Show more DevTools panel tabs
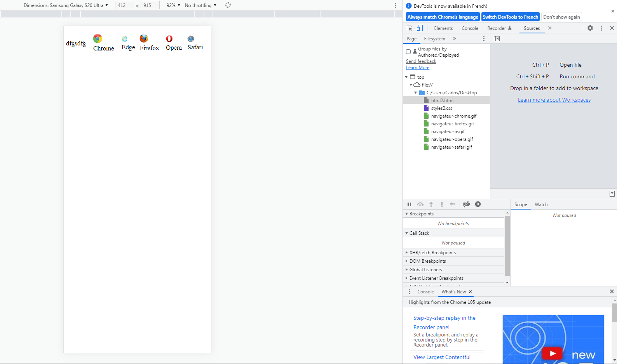Screen dimensions: 617x364 coord(550,28)
